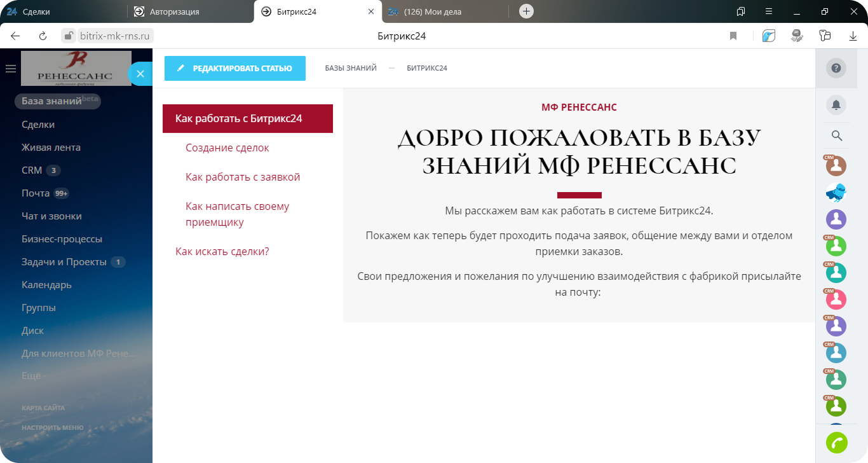This screenshot has height=463, width=868.
Task: Open Почта menu item
Action: pyautogui.click(x=36, y=193)
